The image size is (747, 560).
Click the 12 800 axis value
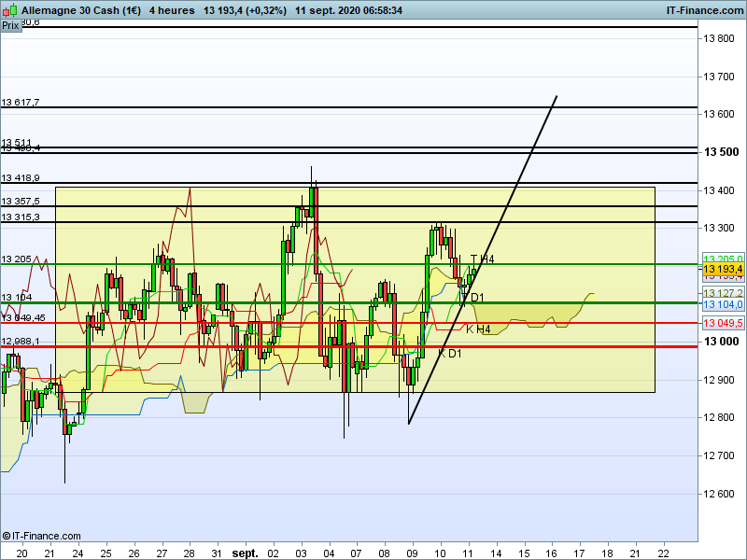tap(719, 417)
